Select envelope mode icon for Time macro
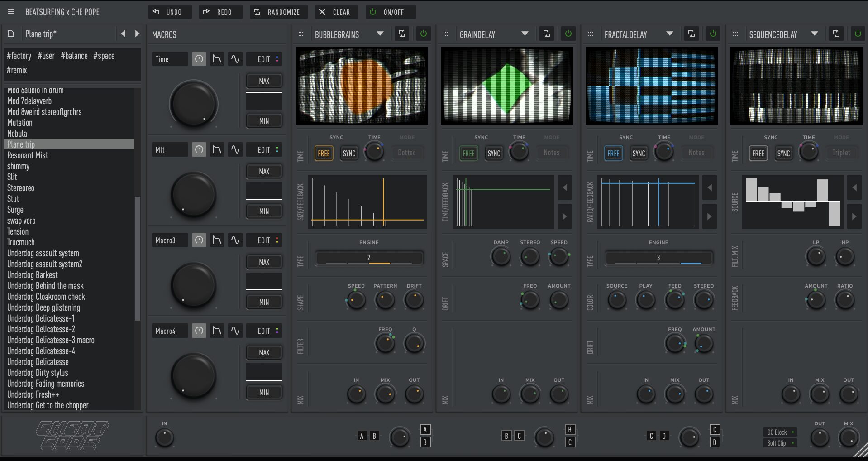Screen dimensions: 868x461 click(x=217, y=59)
